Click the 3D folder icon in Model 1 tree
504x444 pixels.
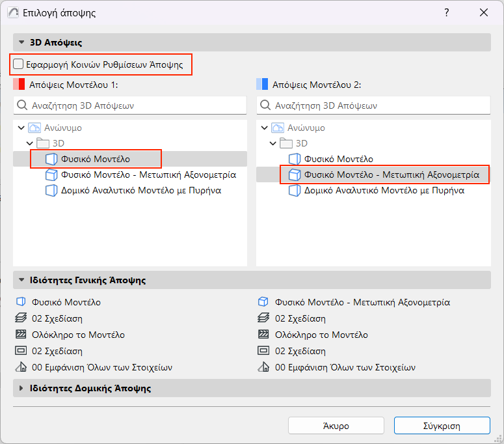42,143
